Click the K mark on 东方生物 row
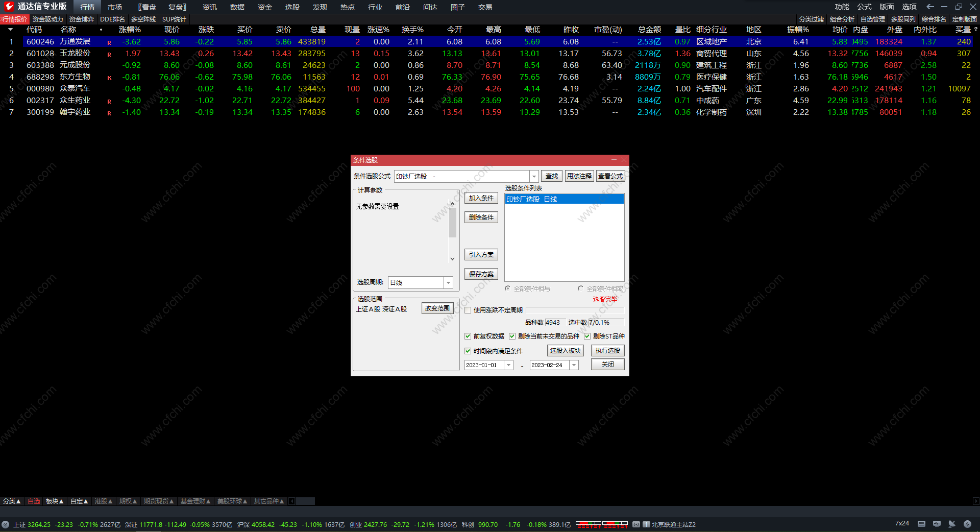980x532 pixels. pyautogui.click(x=109, y=78)
